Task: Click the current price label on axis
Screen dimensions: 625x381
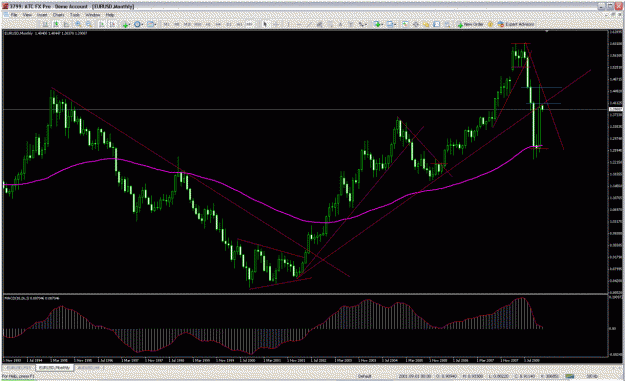Action: pos(615,109)
